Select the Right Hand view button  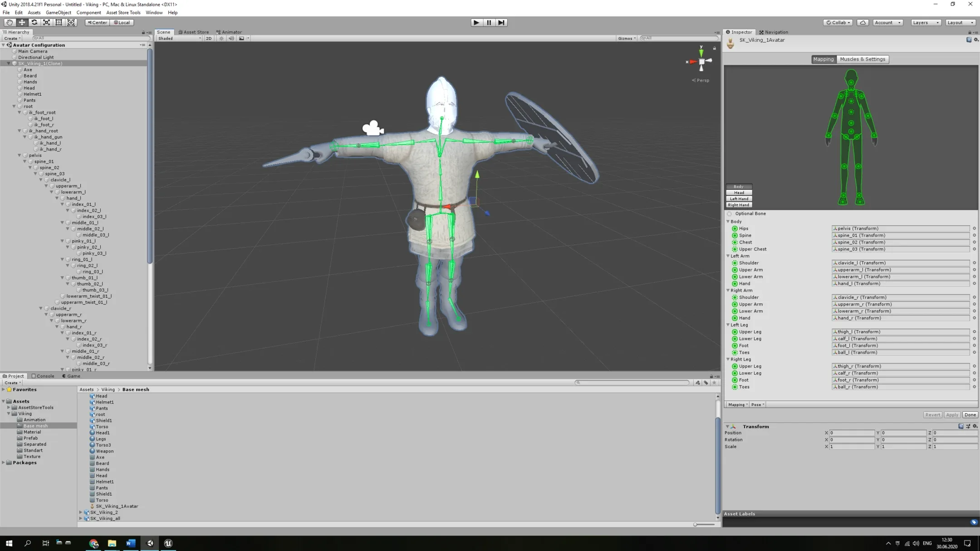pos(739,205)
